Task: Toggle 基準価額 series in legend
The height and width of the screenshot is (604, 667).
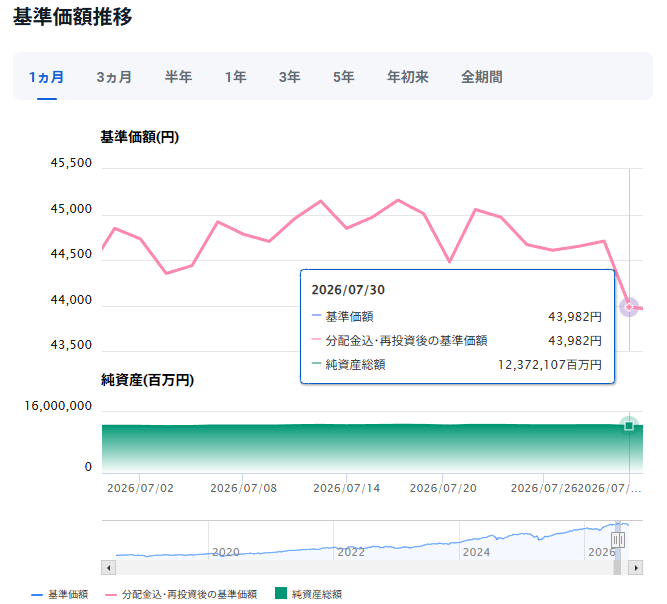Action: tap(60, 594)
